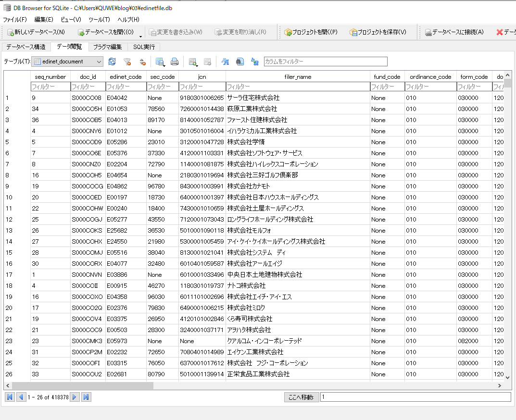This screenshot has width=516, height=420.
Task: Clear sorting icon
Action: click(142, 62)
